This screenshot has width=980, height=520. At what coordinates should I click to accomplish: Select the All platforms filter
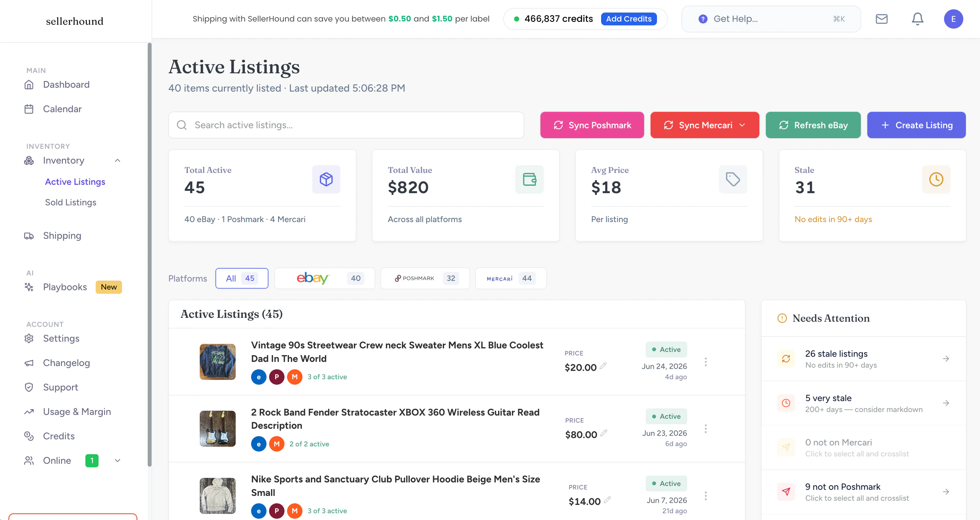click(x=241, y=278)
